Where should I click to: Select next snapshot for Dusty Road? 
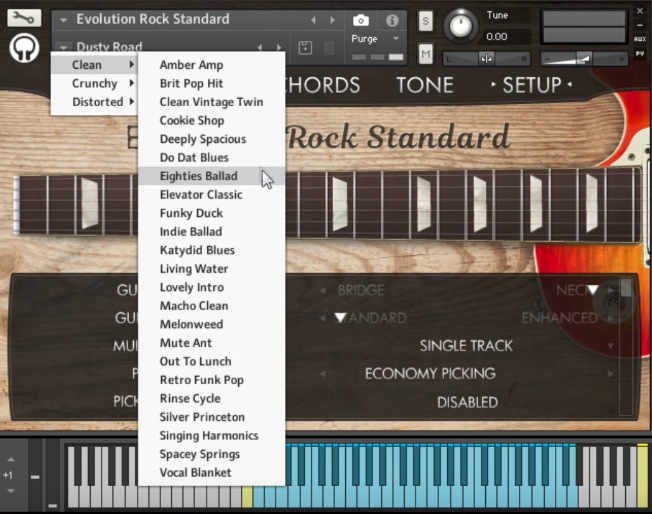click(x=279, y=47)
